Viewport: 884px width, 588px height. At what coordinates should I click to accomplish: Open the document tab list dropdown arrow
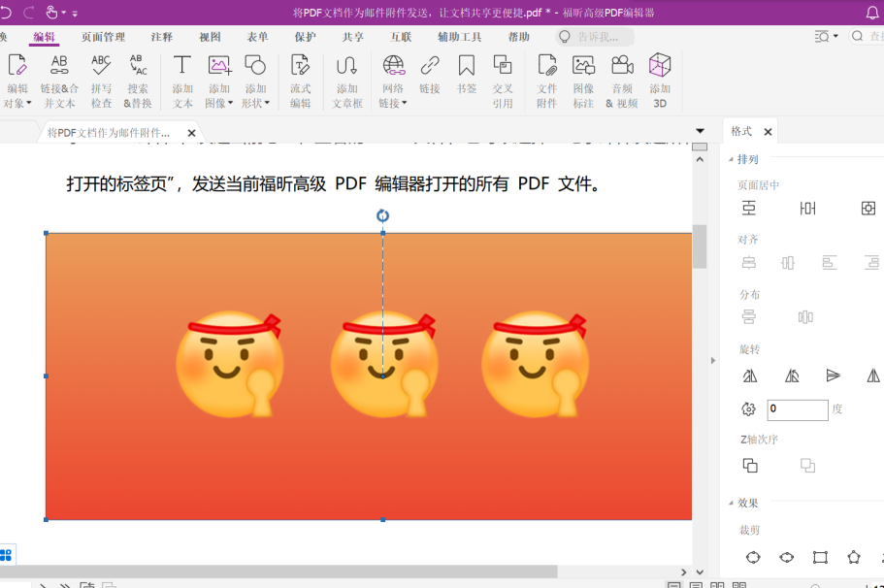(701, 131)
